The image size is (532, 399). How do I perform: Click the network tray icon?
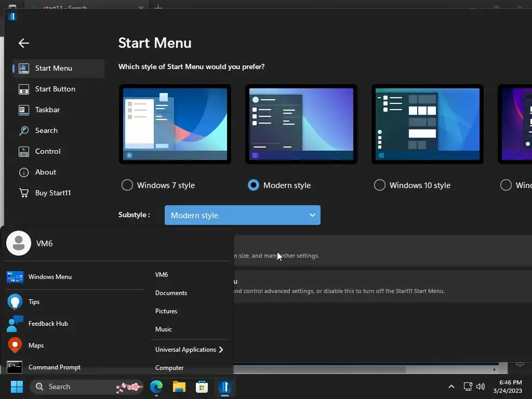[468, 387]
